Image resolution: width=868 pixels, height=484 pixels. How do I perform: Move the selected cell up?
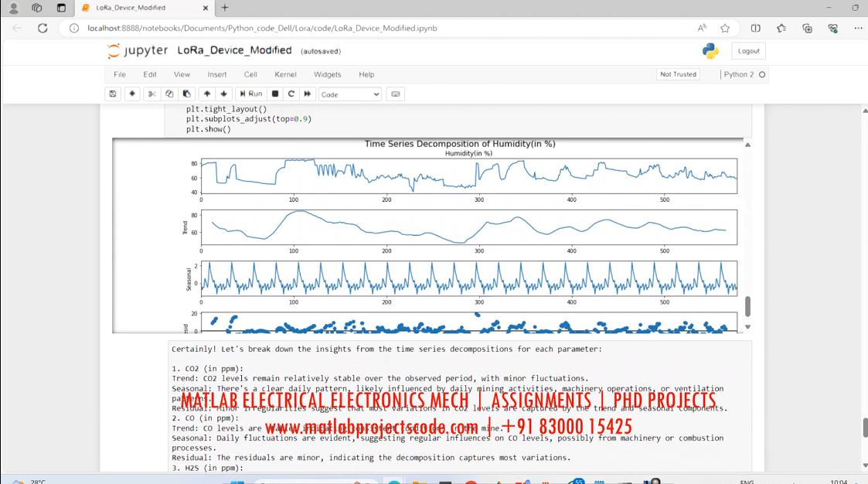[206, 94]
